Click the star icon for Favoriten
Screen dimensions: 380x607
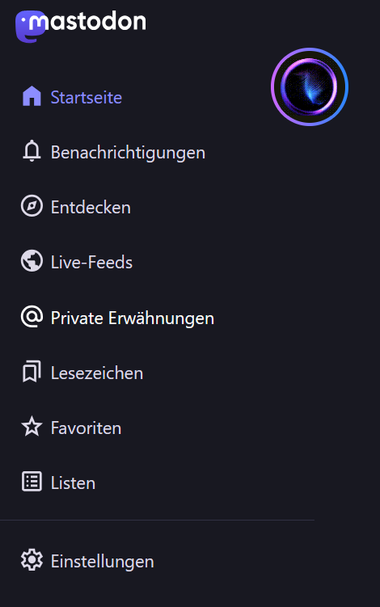[x=32, y=427]
